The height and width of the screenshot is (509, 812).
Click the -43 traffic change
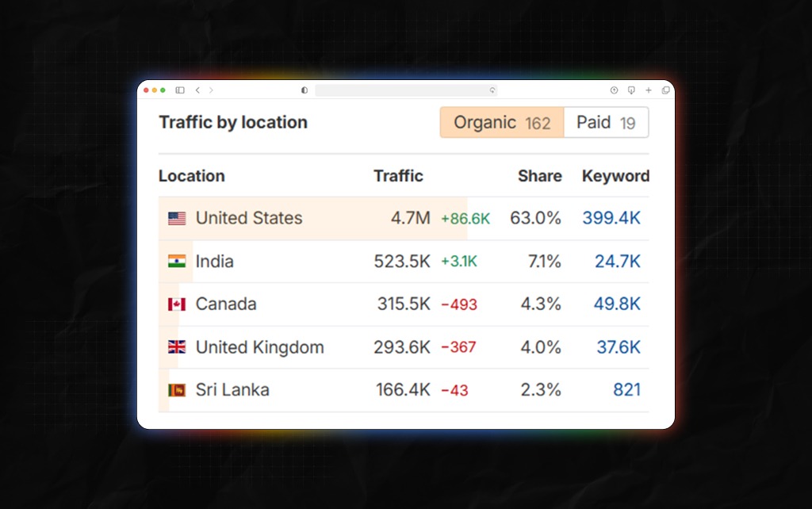pyautogui.click(x=454, y=390)
